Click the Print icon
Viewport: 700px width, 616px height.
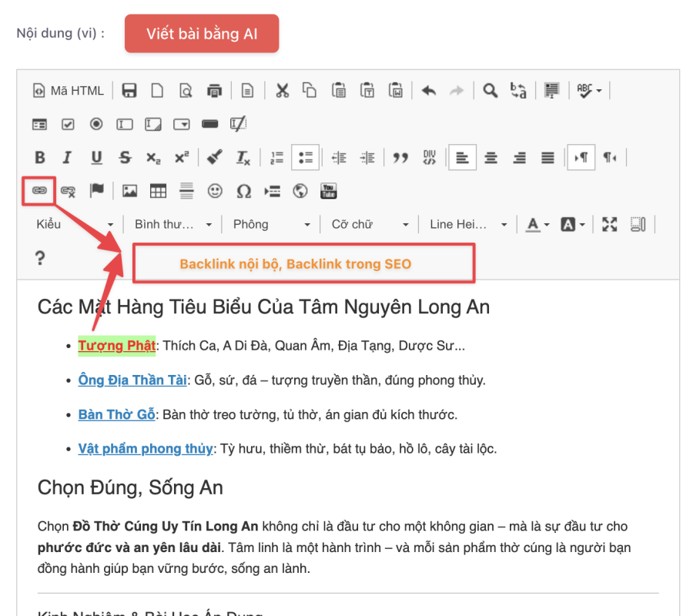point(214,91)
